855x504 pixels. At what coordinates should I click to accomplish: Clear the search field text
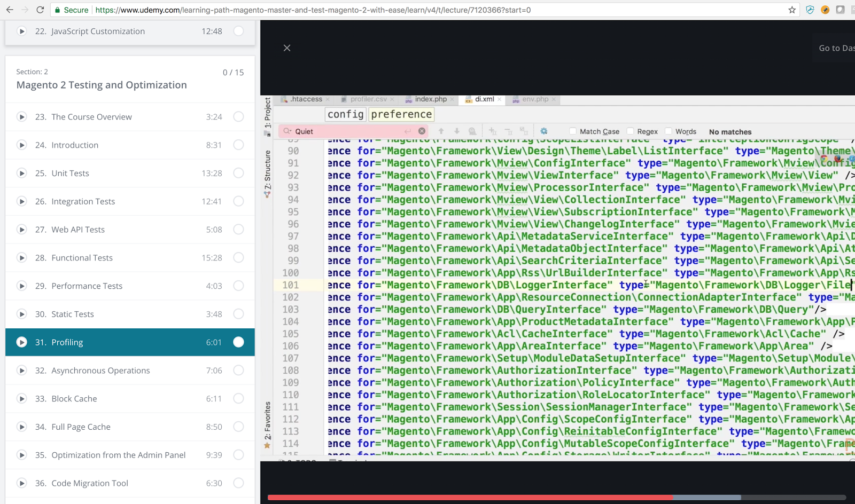(x=422, y=131)
